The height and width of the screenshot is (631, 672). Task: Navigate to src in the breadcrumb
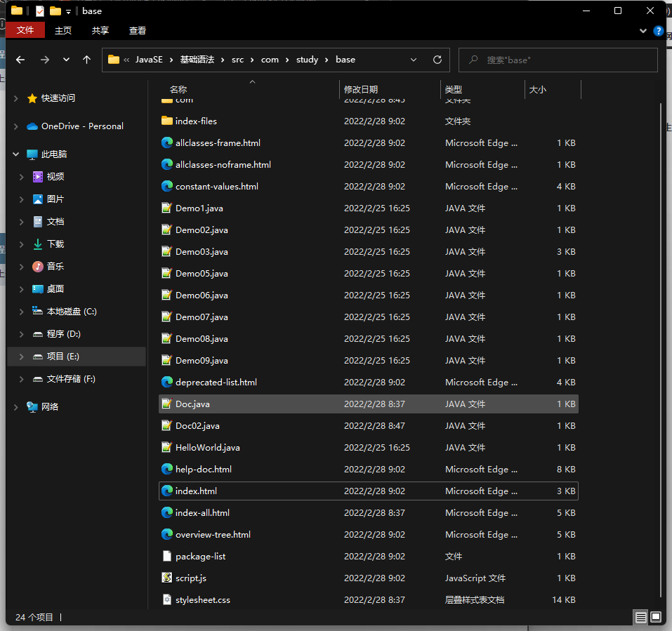click(x=237, y=60)
